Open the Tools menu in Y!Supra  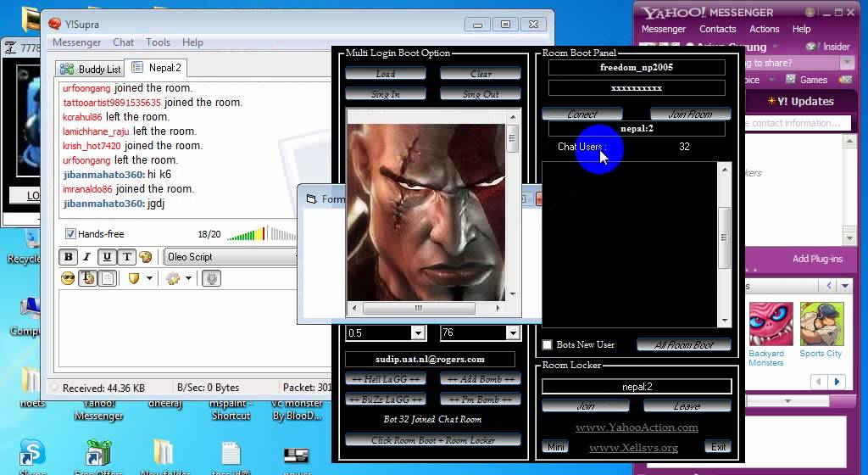tap(158, 42)
